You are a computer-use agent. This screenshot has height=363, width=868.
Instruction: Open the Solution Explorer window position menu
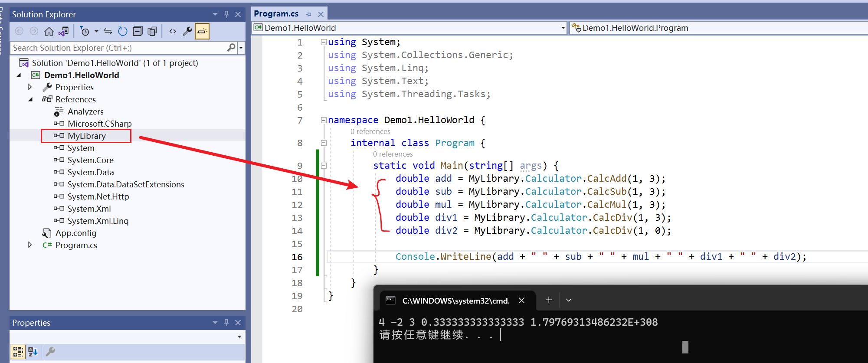coord(215,14)
